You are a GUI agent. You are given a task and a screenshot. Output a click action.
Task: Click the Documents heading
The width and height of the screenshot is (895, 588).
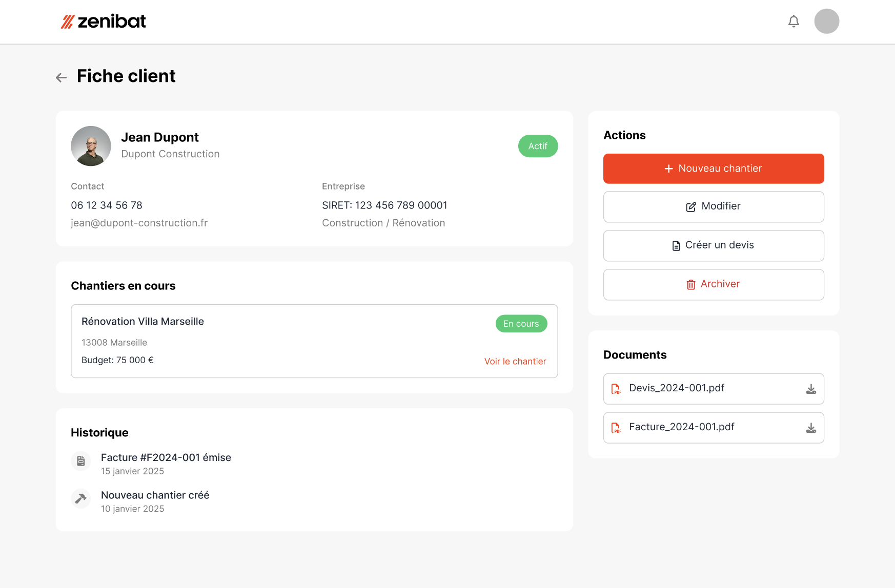(x=635, y=355)
